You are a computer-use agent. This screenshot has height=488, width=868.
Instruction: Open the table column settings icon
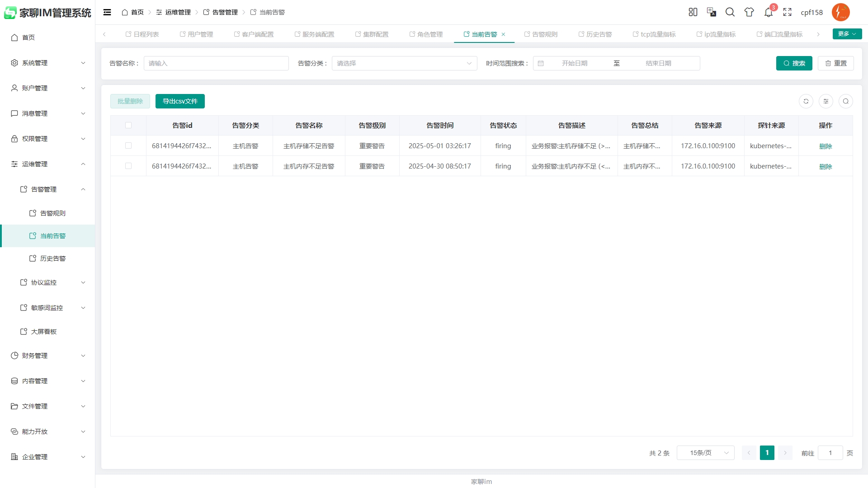pyautogui.click(x=826, y=101)
